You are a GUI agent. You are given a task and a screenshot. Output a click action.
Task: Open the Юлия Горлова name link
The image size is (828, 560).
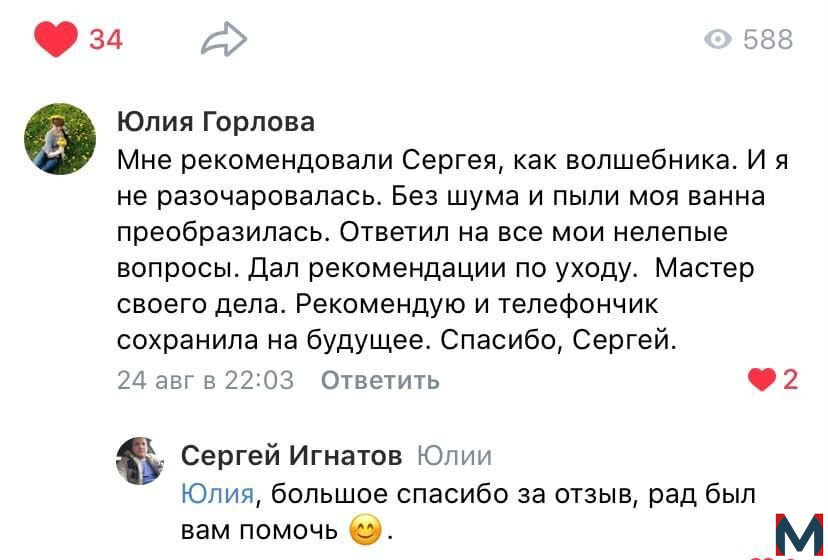tap(216, 122)
